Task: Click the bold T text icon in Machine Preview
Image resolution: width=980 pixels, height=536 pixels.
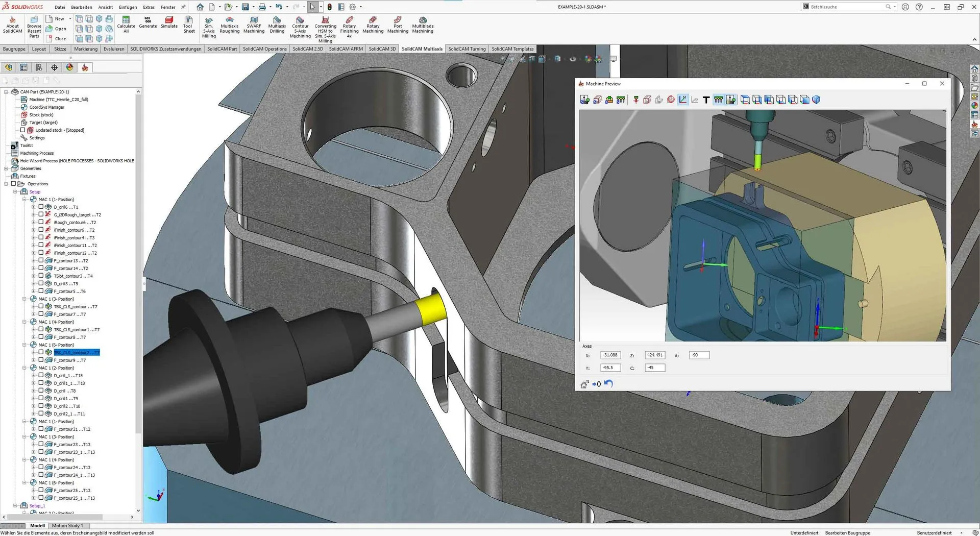Action: [706, 100]
